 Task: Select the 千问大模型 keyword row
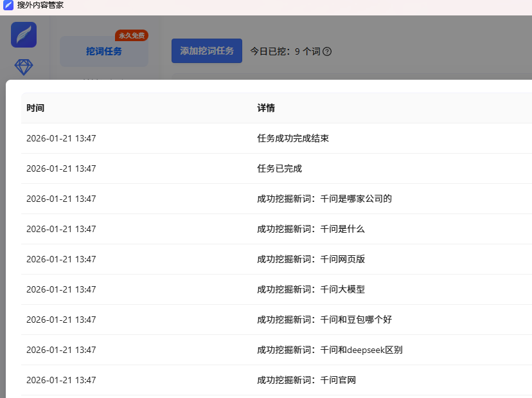tap(311, 289)
